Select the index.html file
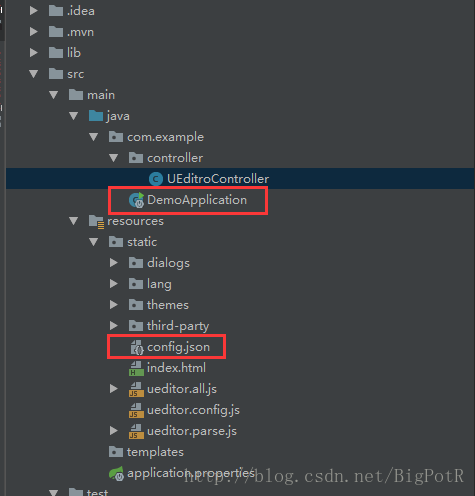The height and width of the screenshot is (496, 475). tap(176, 368)
